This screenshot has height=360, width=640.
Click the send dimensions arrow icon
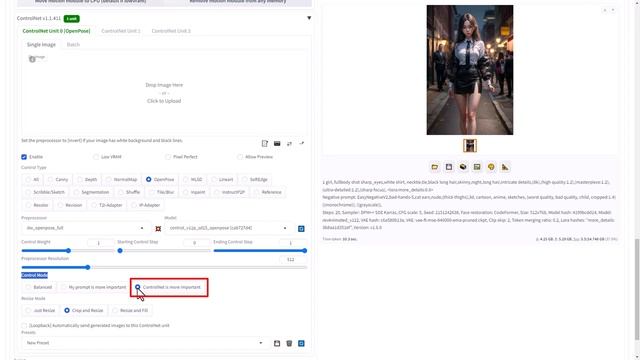tap(302, 143)
